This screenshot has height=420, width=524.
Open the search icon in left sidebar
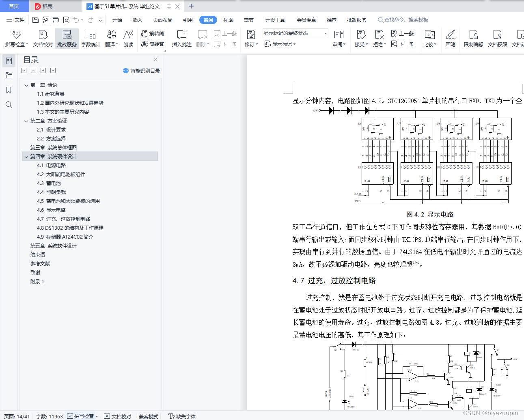(9, 105)
